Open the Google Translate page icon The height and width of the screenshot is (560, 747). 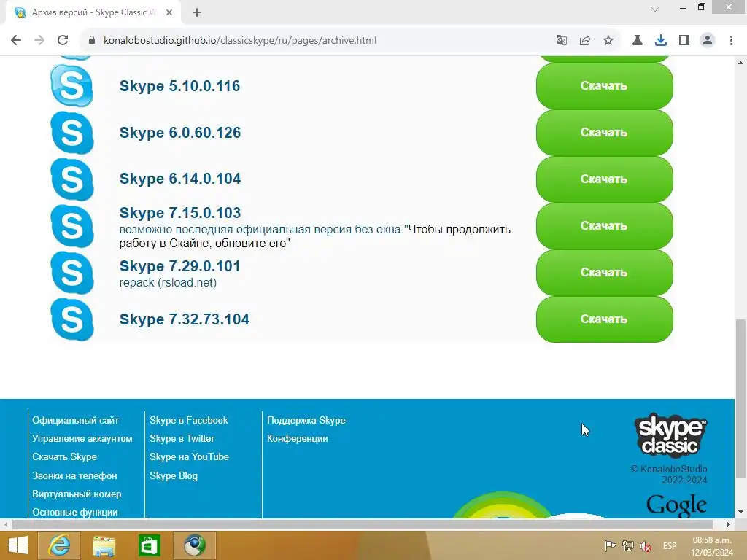[x=562, y=41]
